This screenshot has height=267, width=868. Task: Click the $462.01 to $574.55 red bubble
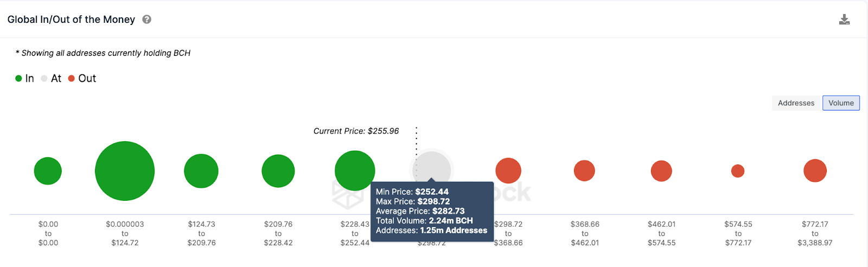click(x=661, y=171)
